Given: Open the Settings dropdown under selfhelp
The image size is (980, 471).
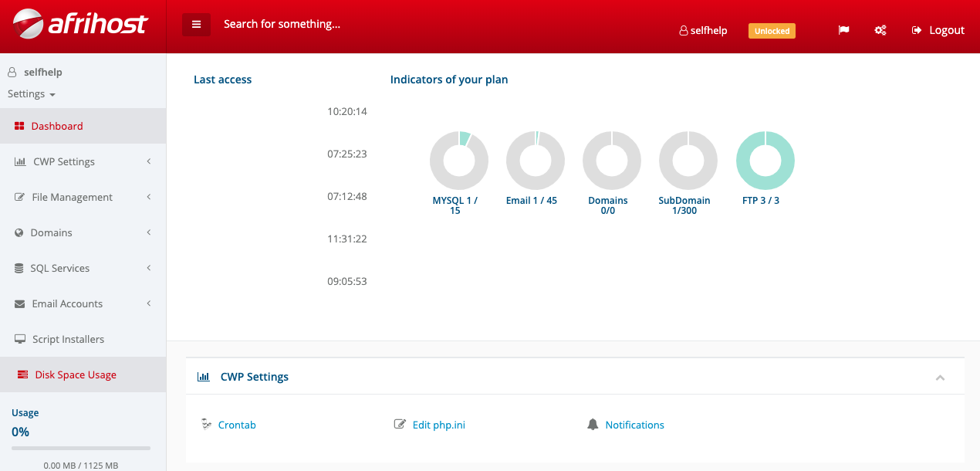Looking at the screenshot, I should coord(31,94).
